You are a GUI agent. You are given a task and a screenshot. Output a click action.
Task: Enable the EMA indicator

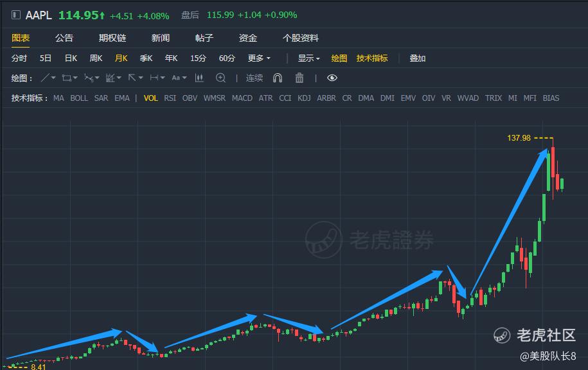122,98
